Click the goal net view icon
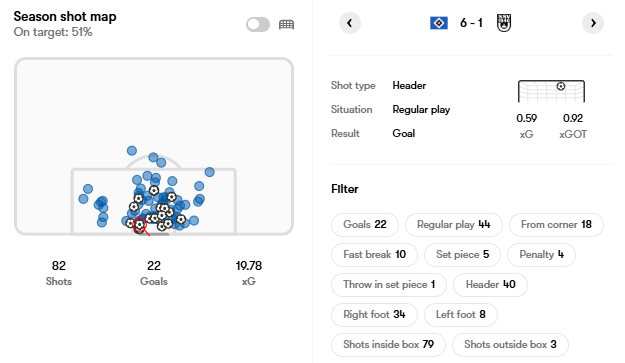This screenshot has height=363, width=625. pos(286,25)
